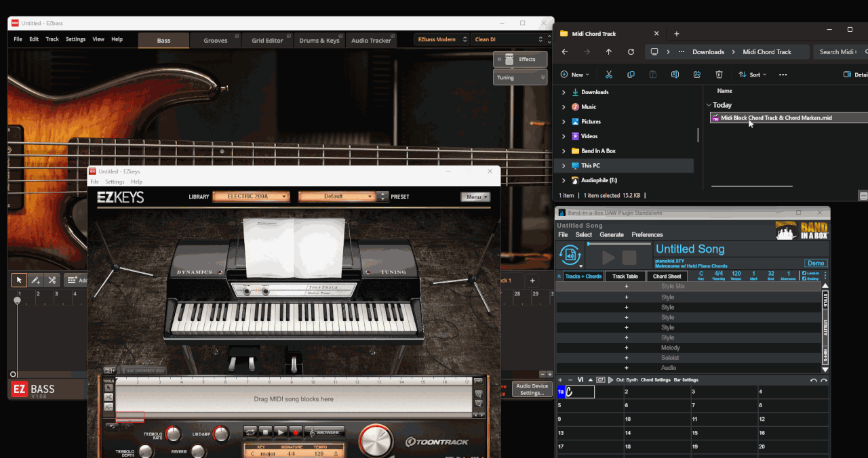Select the pointer tool in EZbass toolbar
This screenshot has height=458, width=868.
point(18,280)
